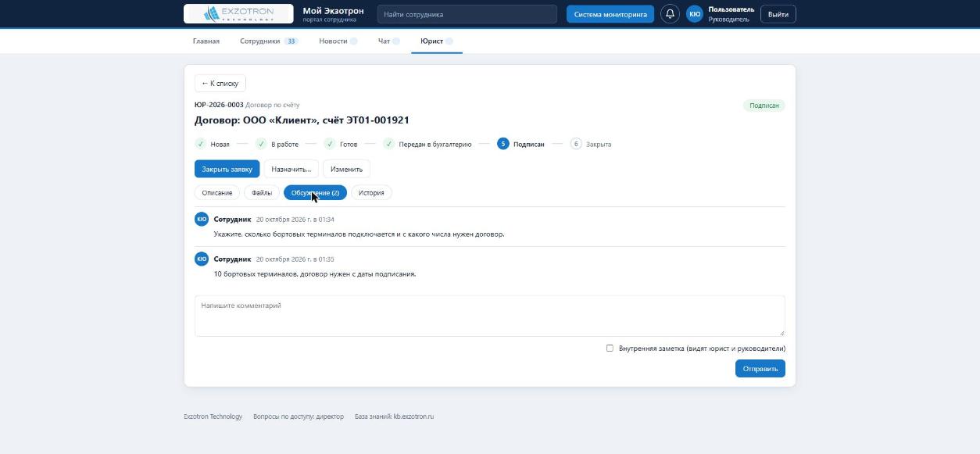Click the Сотрудники count badge 33
This screenshot has width=980, height=454.
tap(291, 41)
